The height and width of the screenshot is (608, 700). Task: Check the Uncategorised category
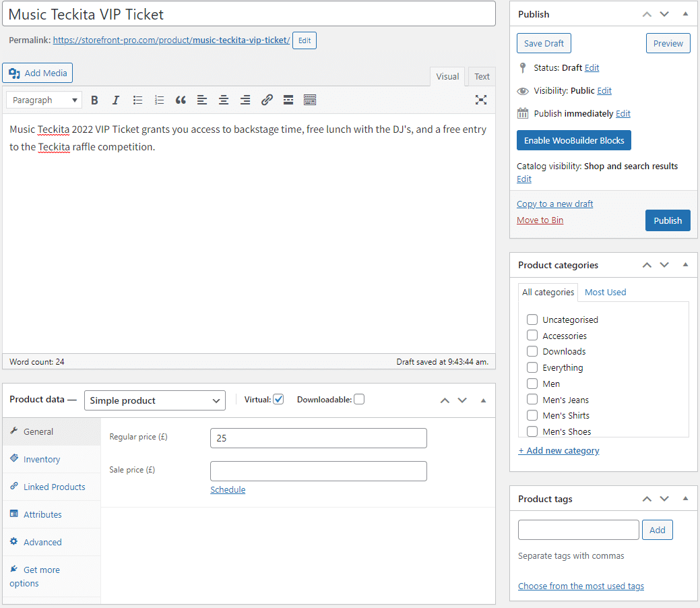(x=532, y=320)
